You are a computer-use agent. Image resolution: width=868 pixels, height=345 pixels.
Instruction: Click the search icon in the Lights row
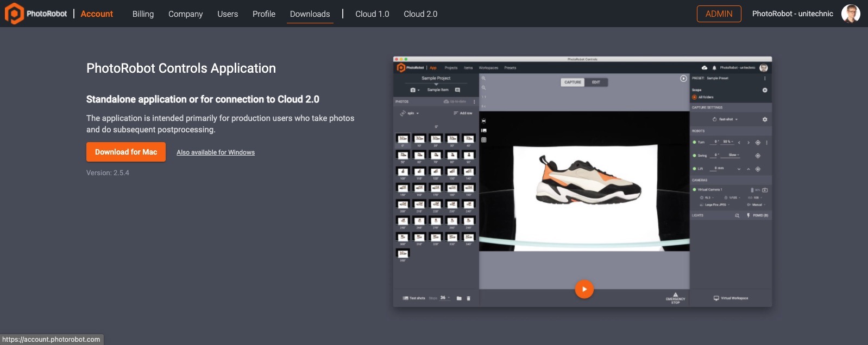(x=737, y=215)
